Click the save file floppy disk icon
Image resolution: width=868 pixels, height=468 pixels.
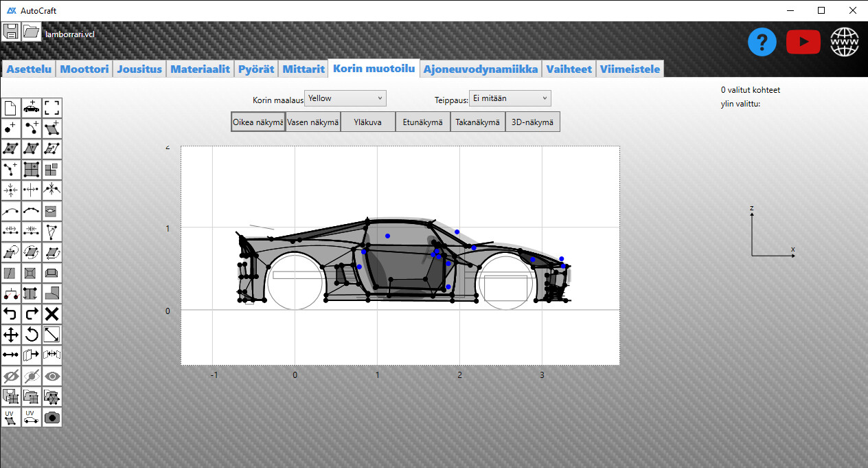pyautogui.click(x=11, y=32)
